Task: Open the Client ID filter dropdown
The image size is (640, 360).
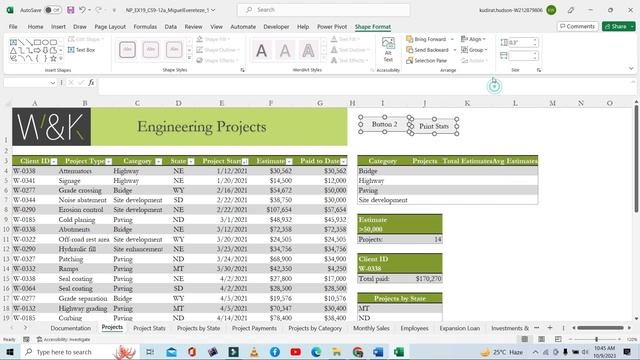Action: coord(54,162)
